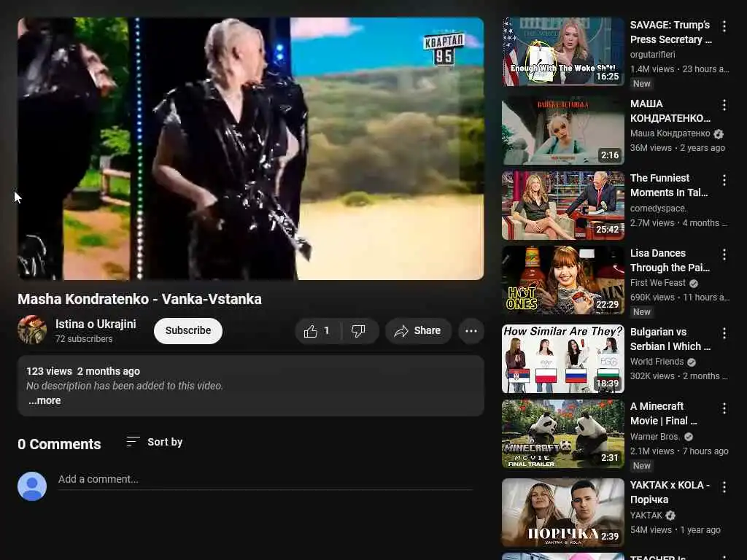Click verified badge next to World Friends

pyautogui.click(x=692, y=362)
